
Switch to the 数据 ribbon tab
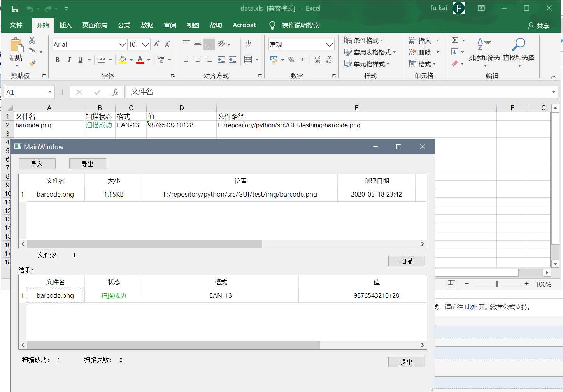[x=147, y=25]
